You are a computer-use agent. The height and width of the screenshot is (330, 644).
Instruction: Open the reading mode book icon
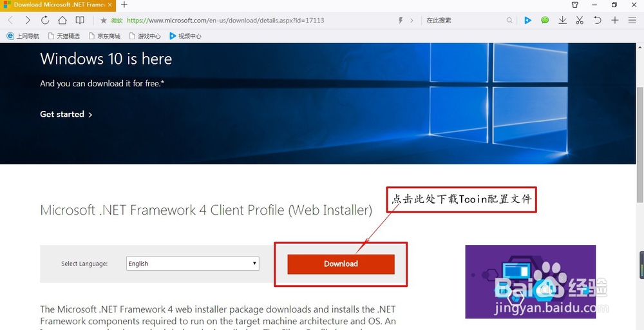coord(80,20)
